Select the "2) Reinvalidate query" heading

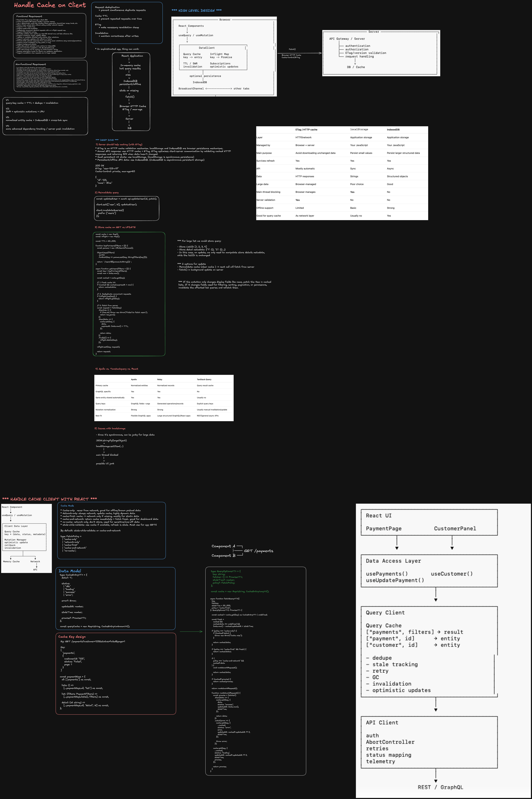[x=107, y=192]
